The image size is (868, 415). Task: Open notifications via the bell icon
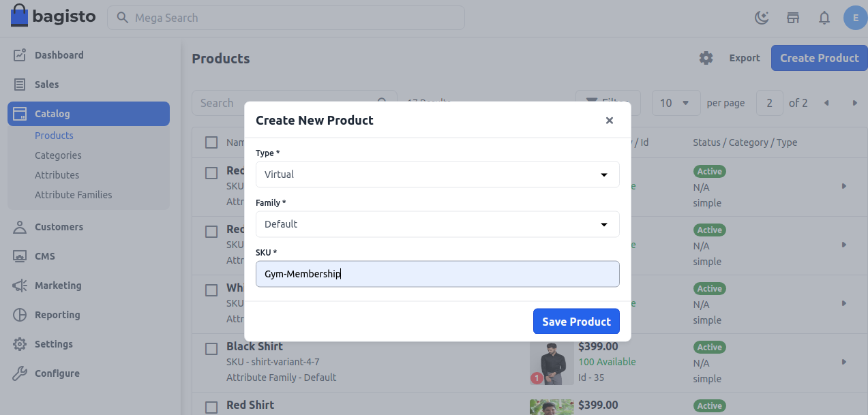pos(824,18)
